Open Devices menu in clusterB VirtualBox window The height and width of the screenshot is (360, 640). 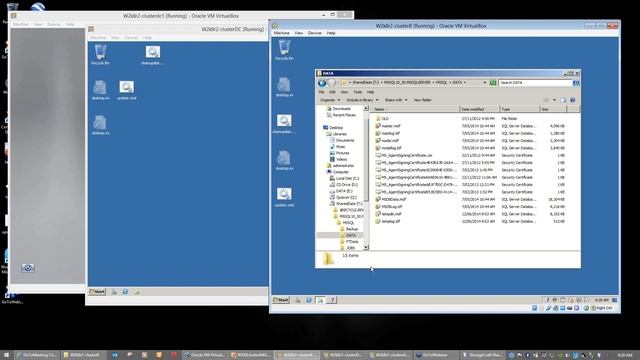point(315,33)
